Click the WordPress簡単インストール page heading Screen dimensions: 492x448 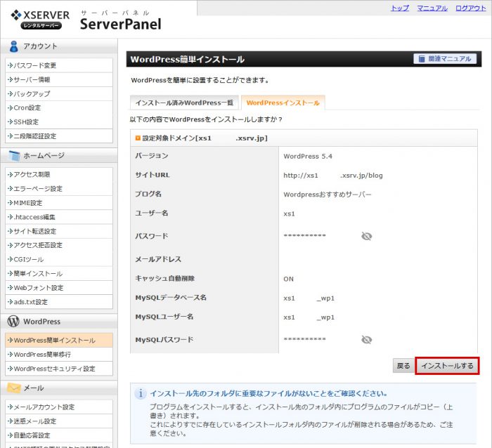(188, 59)
